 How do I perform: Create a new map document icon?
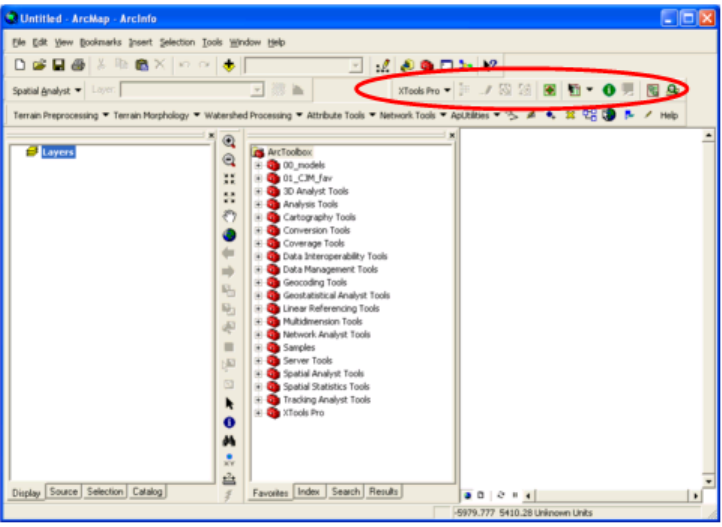pos(19,65)
